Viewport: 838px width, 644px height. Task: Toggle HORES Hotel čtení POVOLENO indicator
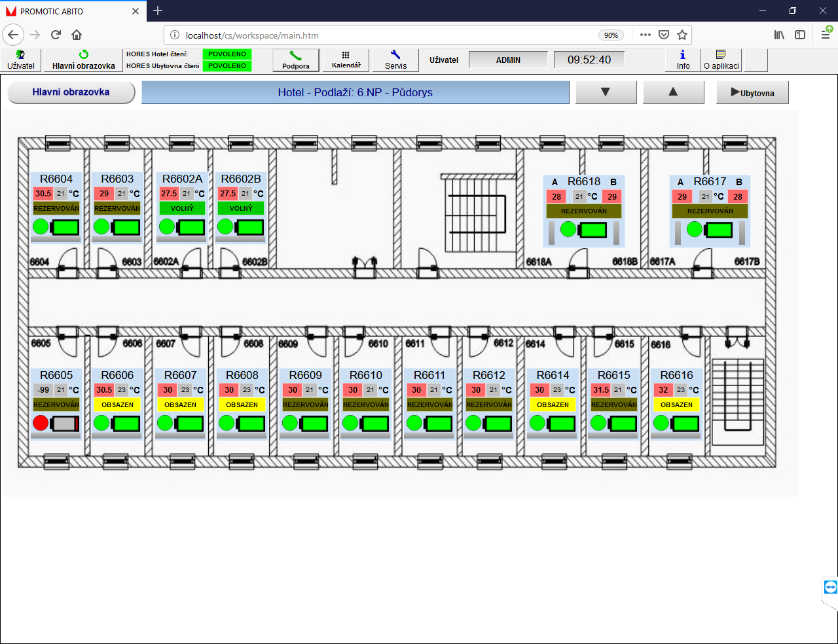[x=227, y=54]
